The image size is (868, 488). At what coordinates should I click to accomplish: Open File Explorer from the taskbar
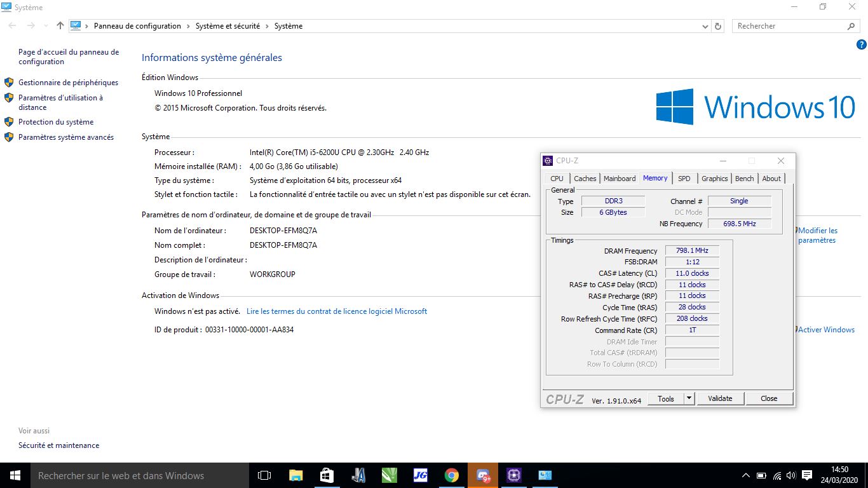295,475
